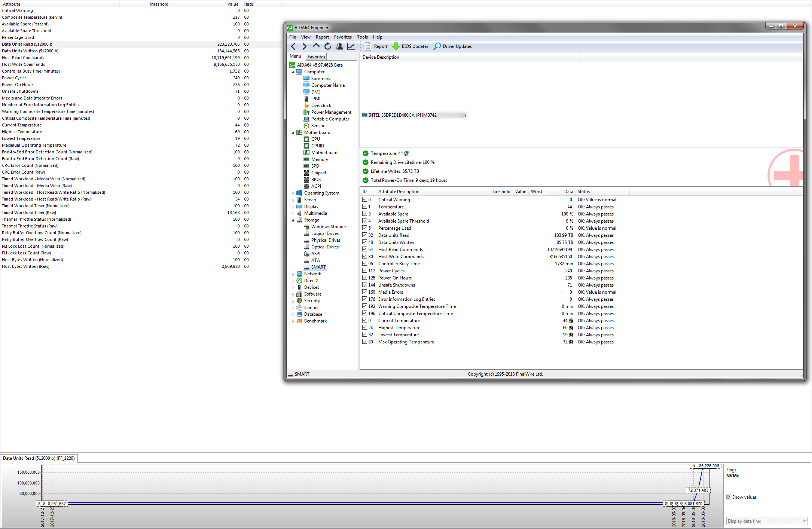Uncheck the Critical Warning attribute checkbox
812x529 pixels.
pyautogui.click(x=364, y=200)
